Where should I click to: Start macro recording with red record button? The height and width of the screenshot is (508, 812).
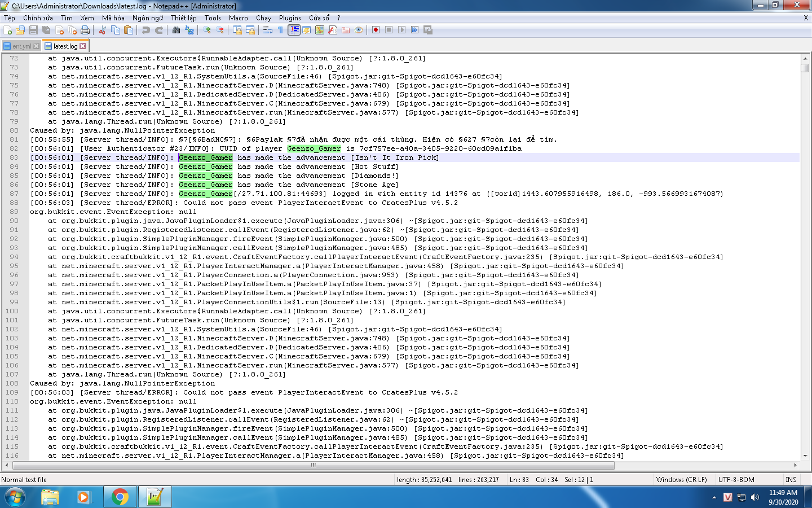tap(376, 30)
